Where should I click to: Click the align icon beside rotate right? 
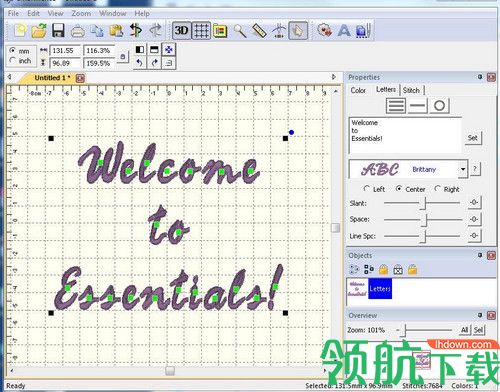169,63
